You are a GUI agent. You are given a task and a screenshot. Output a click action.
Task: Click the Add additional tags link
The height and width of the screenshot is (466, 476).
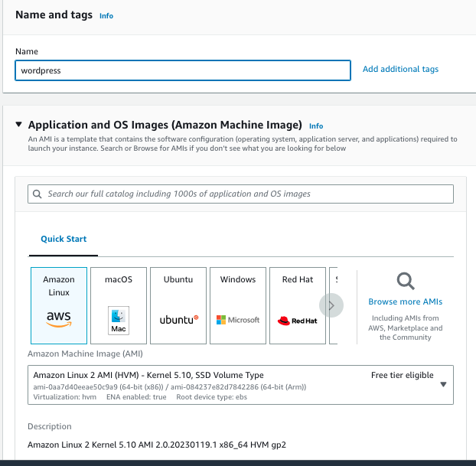400,69
